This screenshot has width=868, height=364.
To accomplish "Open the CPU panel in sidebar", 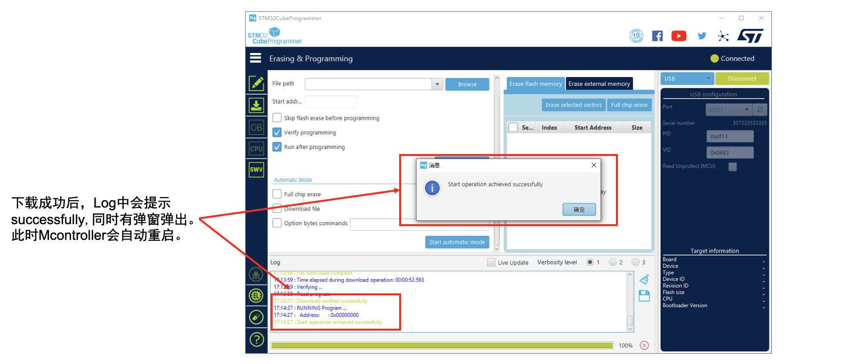I will coord(256,149).
